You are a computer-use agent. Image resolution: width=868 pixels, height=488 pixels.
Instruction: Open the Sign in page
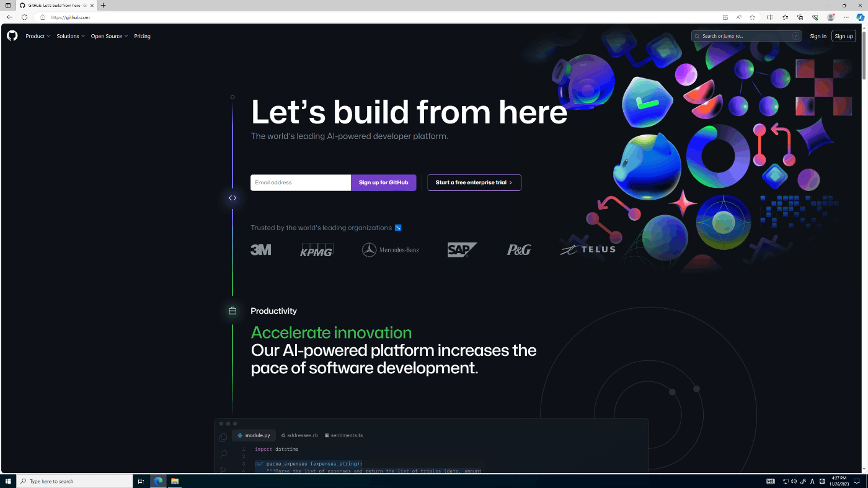(x=818, y=36)
